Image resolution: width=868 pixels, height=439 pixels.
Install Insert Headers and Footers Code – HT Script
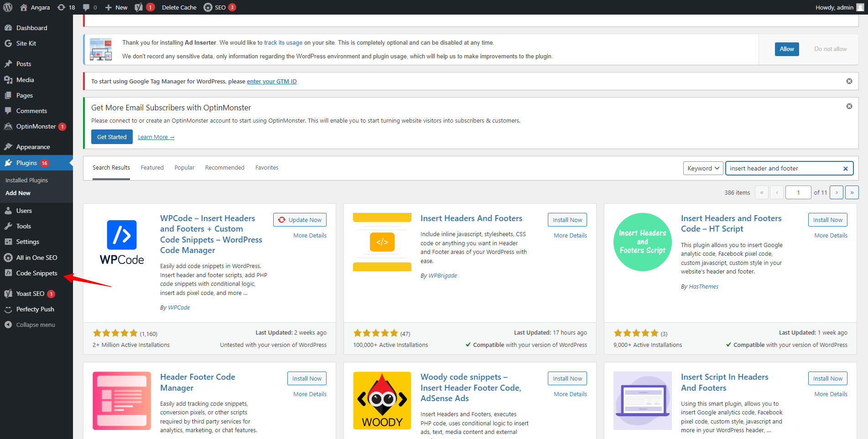pyautogui.click(x=828, y=220)
